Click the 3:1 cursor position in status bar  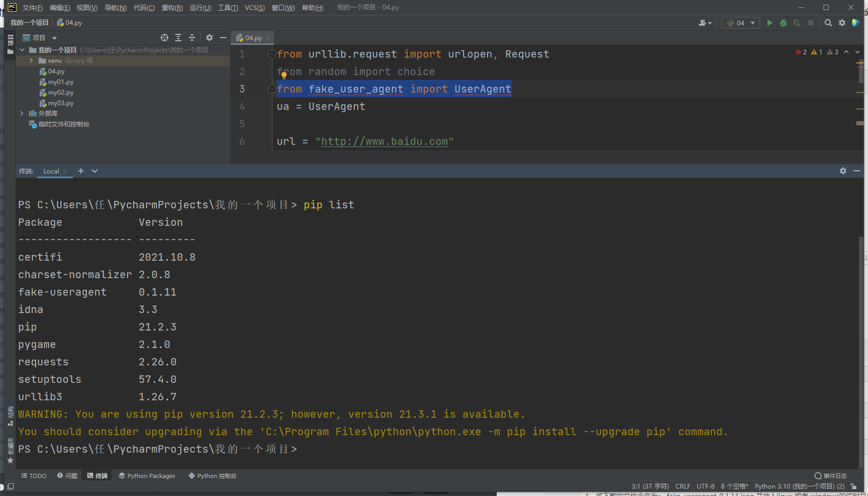click(650, 486)
